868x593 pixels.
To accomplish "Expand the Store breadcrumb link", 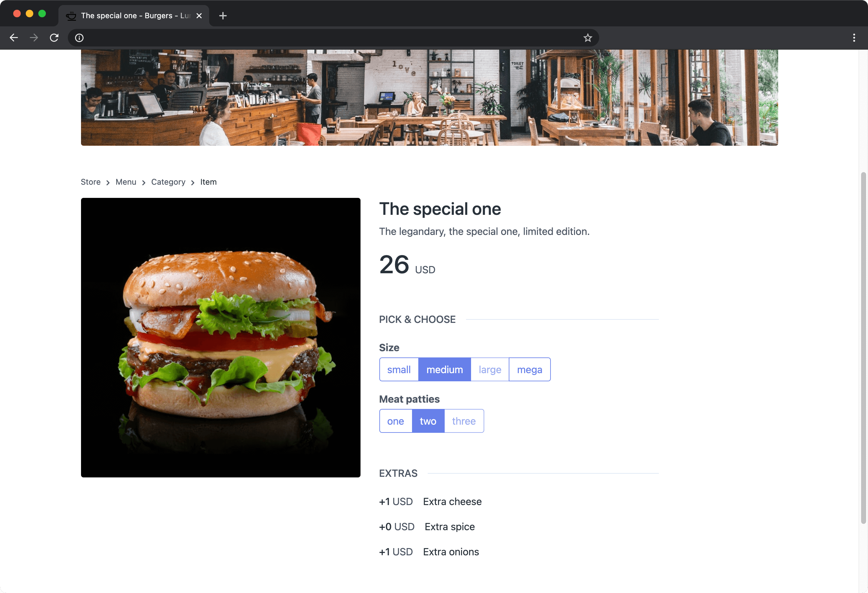I will (x=91, y=182).
